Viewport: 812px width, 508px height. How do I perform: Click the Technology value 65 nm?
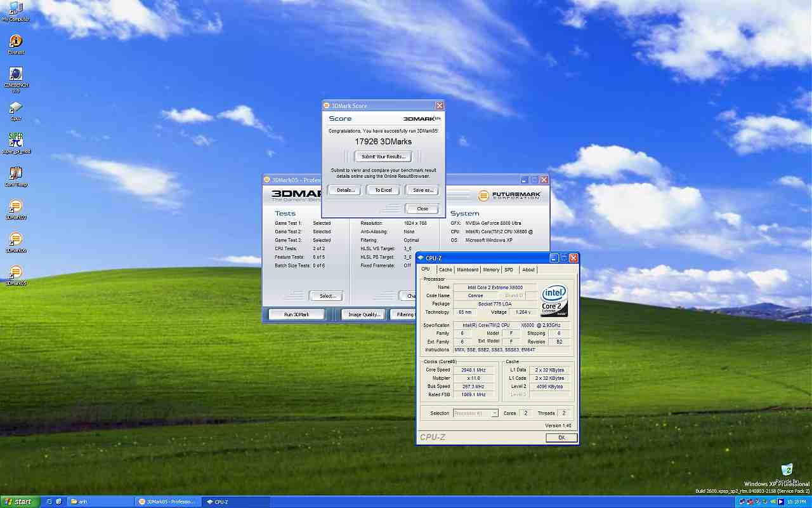point(466,312)
